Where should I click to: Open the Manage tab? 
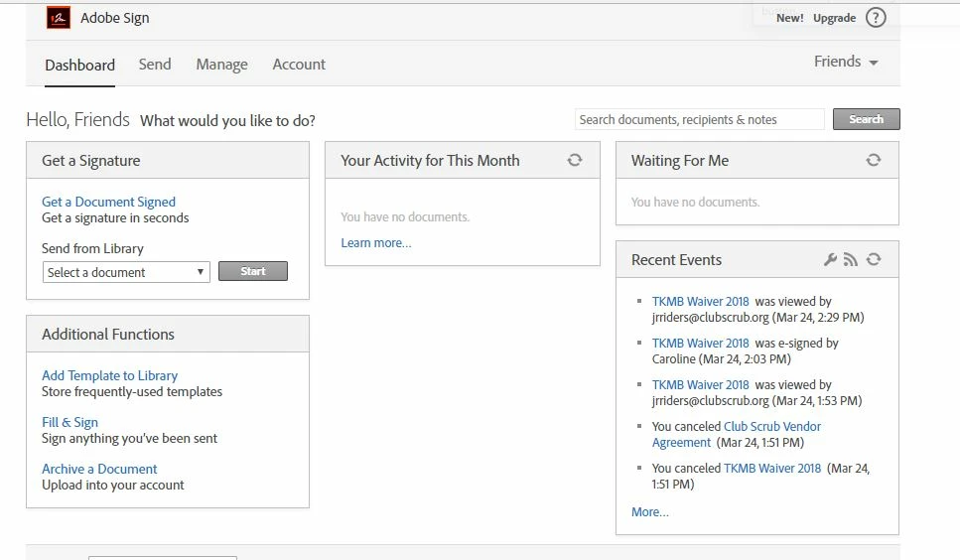(221, 65)
